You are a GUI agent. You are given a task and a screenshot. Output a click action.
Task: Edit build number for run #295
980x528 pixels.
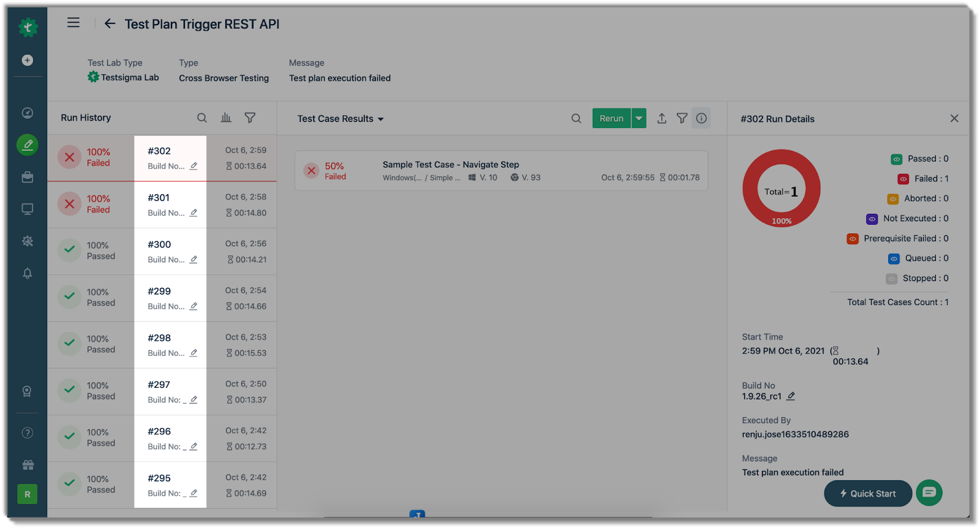coord(194,493)
